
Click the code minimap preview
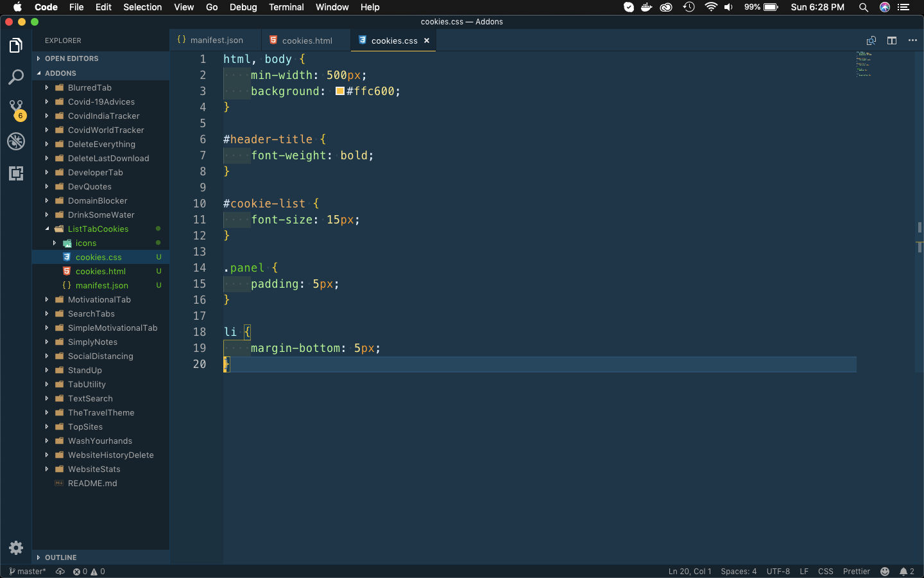(x=864, y=64)
